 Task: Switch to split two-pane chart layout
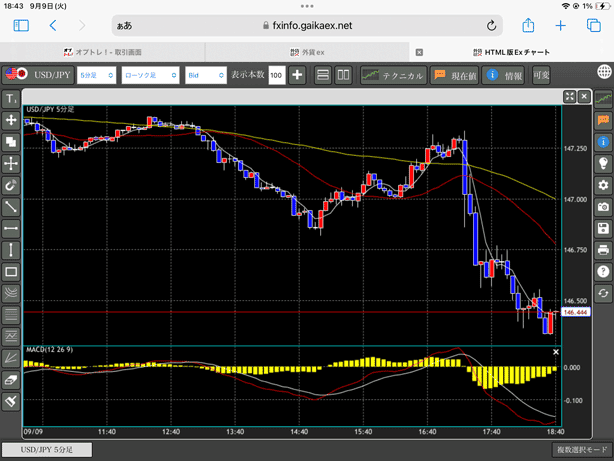coord(343,75)
